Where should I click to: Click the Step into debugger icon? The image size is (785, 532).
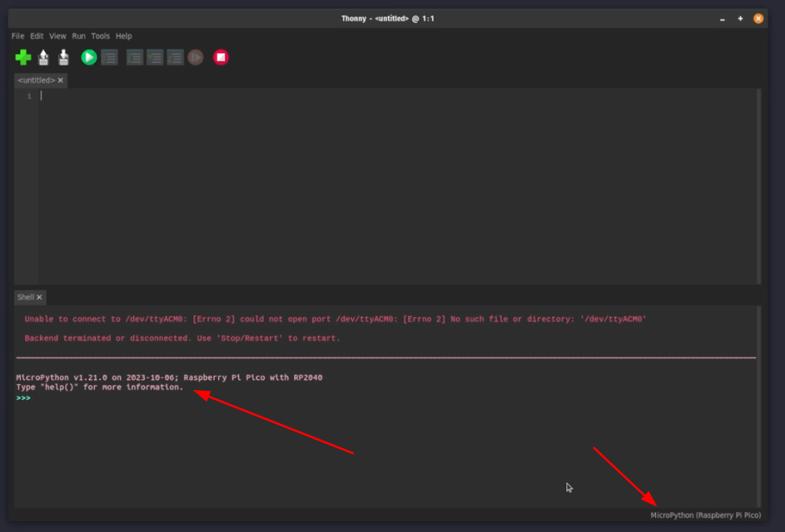pos(155,57)
